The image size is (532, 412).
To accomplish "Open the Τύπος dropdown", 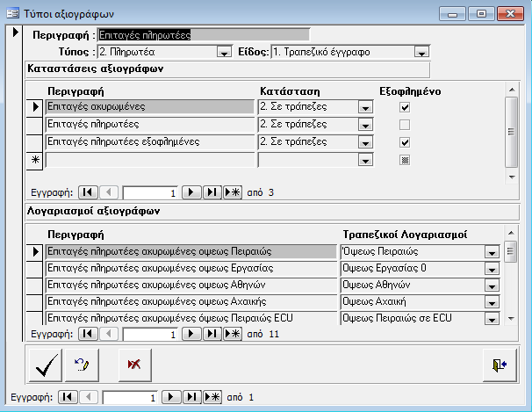I will coord(224,53).
